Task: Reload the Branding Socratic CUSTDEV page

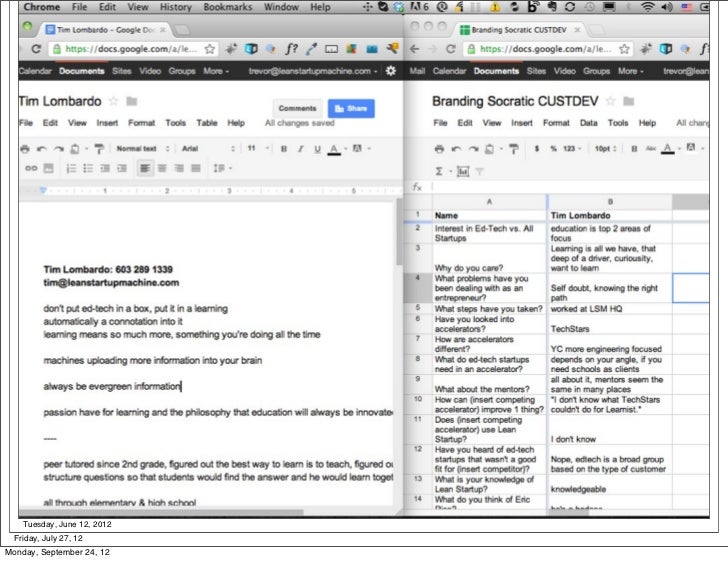Action: [x=450, y=49]
